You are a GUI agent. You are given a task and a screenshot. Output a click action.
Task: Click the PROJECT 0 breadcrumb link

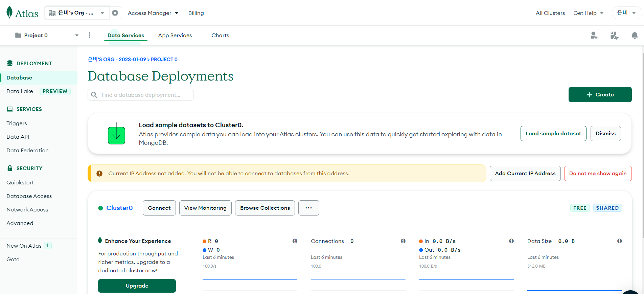(164, 59)
